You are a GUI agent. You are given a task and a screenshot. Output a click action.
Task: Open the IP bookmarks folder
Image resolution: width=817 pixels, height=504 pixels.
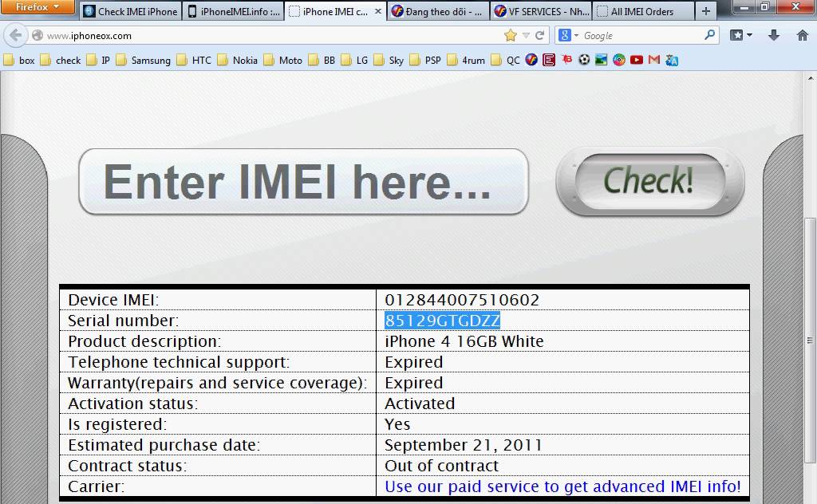coord(98,61)
